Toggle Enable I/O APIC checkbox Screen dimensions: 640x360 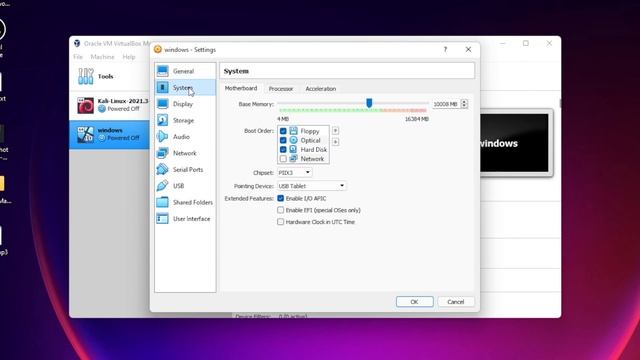click(x=280, y=198)
